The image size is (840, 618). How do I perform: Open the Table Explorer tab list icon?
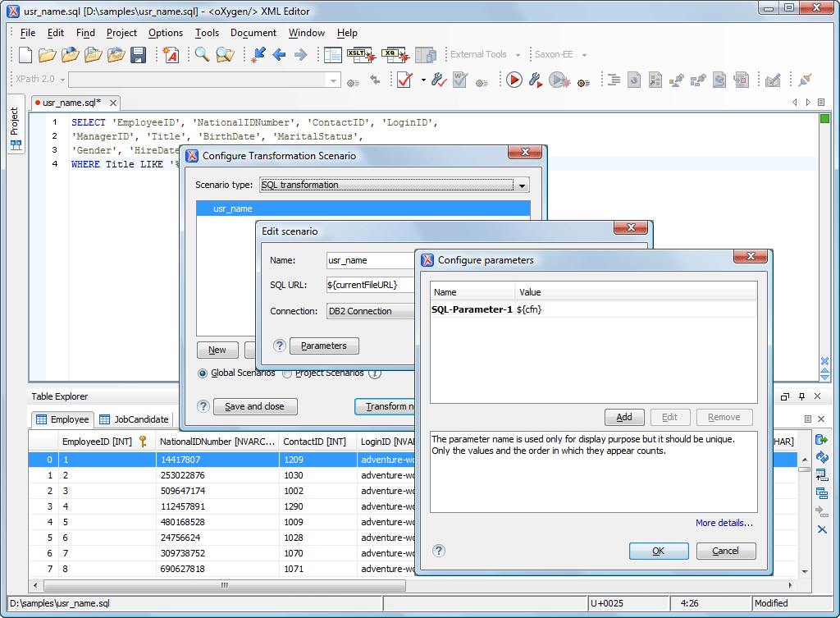click(x=808, y=419)
